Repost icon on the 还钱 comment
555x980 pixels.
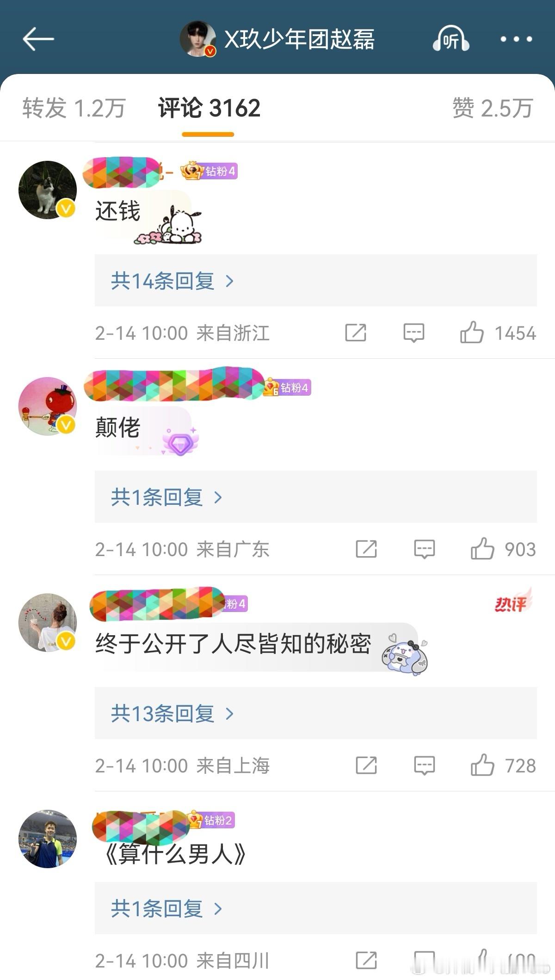pyautogui.click(x=356, y=332)
